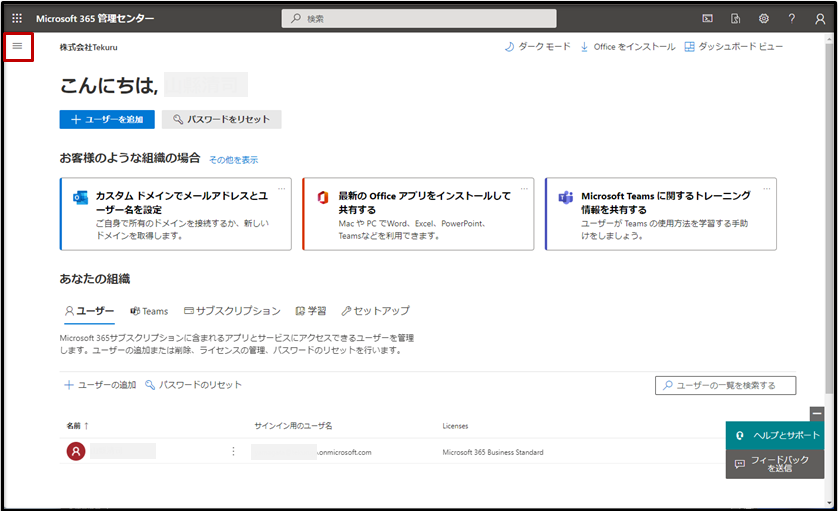Screen dimensions: 838x511
Task: Open the app launcher waffle icon
Action: point(17,19)
